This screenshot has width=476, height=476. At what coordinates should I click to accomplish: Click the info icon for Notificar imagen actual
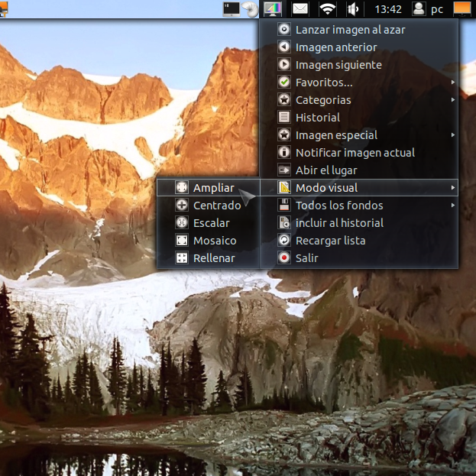click(284, 152)
